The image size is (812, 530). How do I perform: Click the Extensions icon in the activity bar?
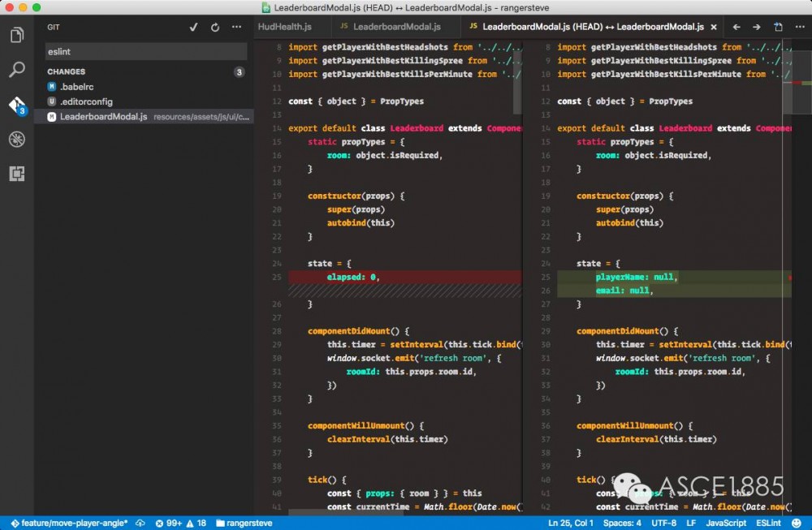pyautogui.click(x=17, y=173)
